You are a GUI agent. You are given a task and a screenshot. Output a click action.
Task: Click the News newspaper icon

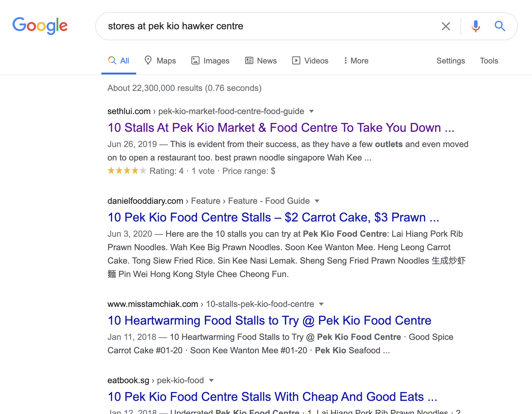[249, 60]
